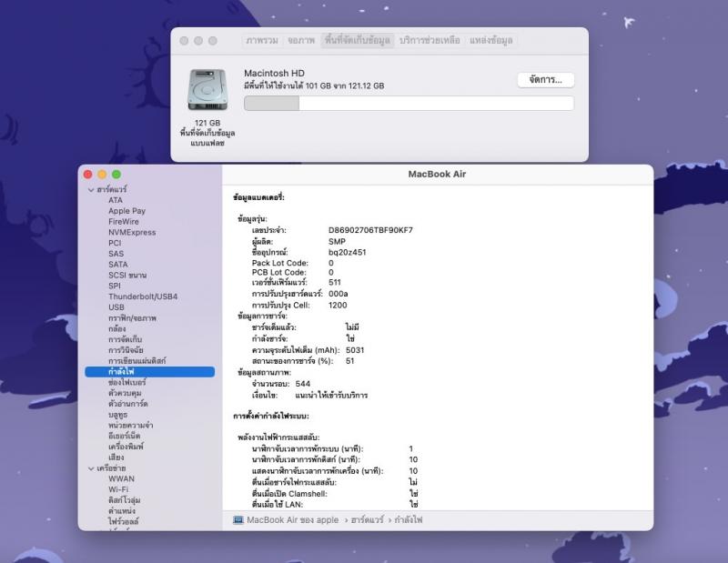
Task: Click the ข้อมูลแบตเตอรี่ heading
Action: [x=258, y=197]
